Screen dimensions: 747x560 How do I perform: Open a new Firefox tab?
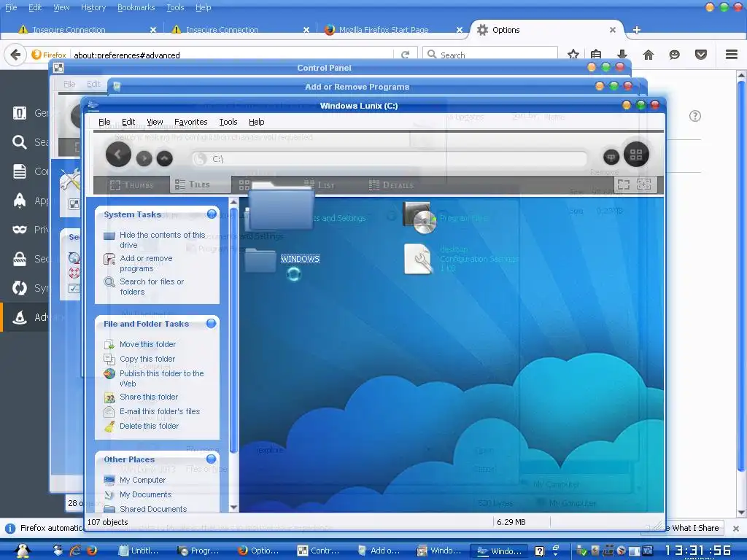(636, 29)
